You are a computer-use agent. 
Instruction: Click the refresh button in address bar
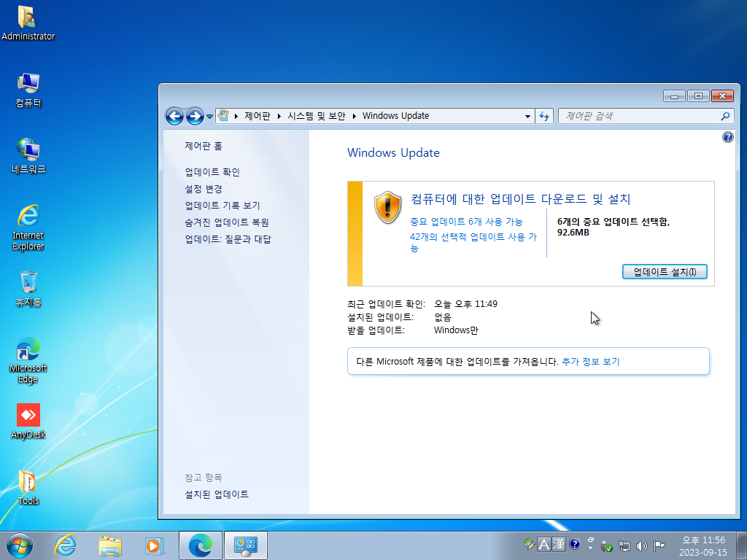pos(544,116)
